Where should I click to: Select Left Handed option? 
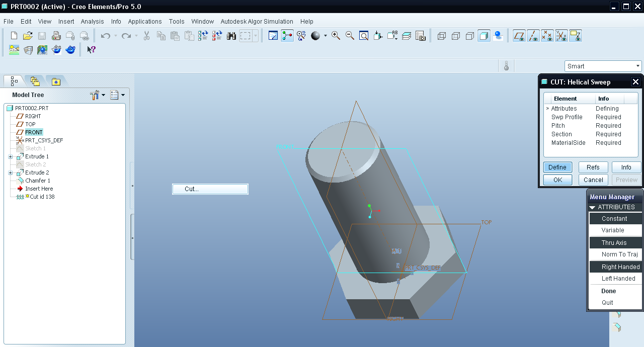pos(615,279)
